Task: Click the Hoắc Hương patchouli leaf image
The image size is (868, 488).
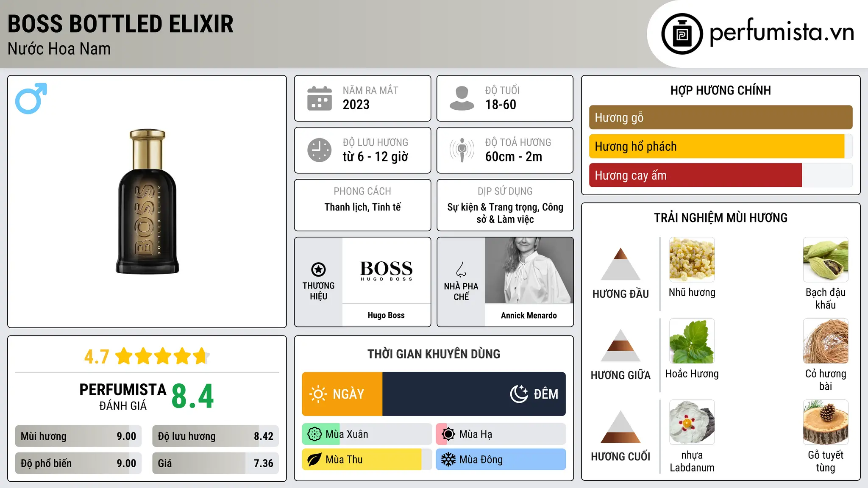Action: pos(692,341)
